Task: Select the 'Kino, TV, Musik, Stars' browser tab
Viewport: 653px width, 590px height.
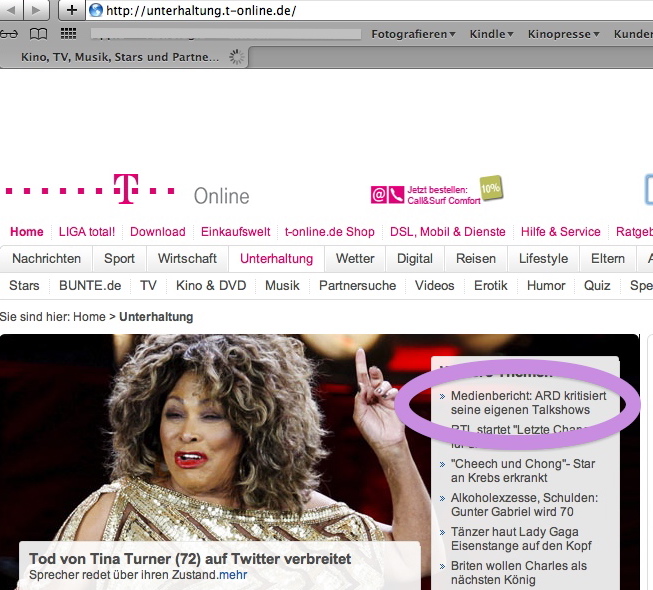Action: point(124,57)
